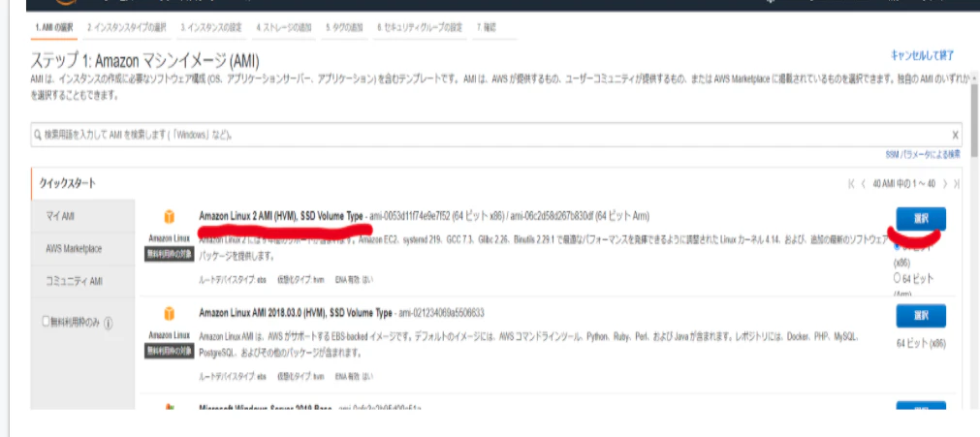The width and height of the screenshot is (980, 437).
Task: Go to first page of AMI list
Action: tap(851, 184)
